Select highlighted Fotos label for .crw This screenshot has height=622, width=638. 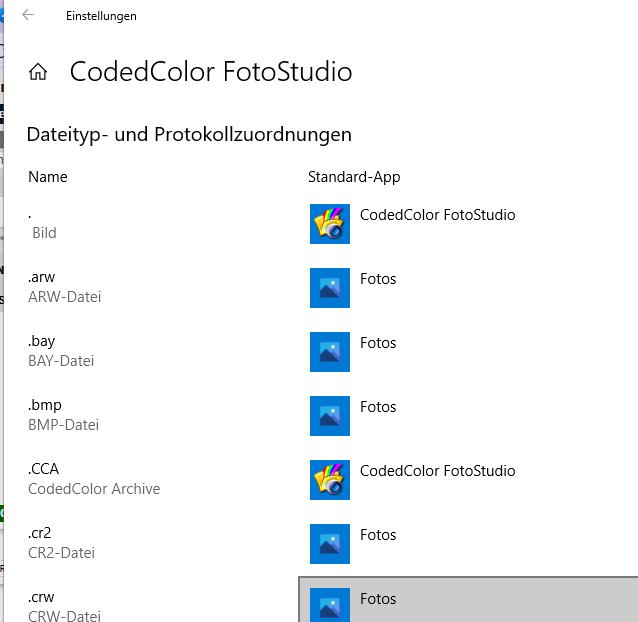[378, 599]
